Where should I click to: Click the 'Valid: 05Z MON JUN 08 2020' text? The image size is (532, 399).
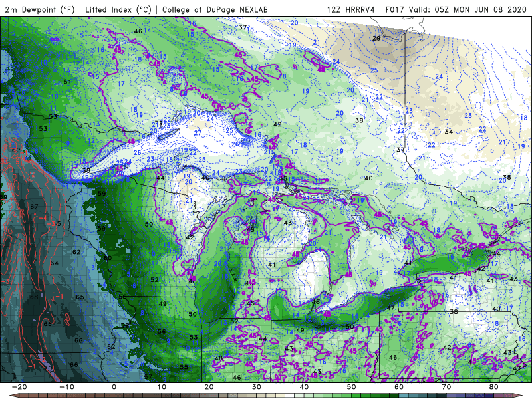(x=468, y=9)
